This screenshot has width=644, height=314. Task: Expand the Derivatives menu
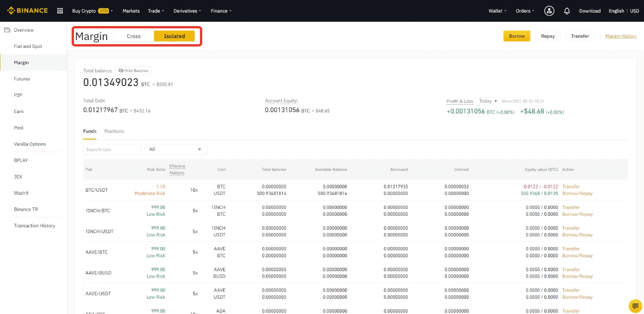(187, 11)
